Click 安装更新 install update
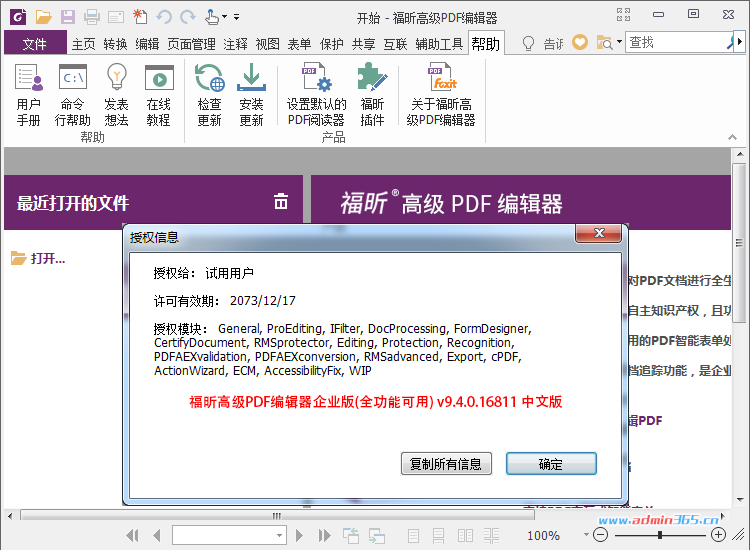This screenshot has width=750, height=550. click(x=251, y=95)
